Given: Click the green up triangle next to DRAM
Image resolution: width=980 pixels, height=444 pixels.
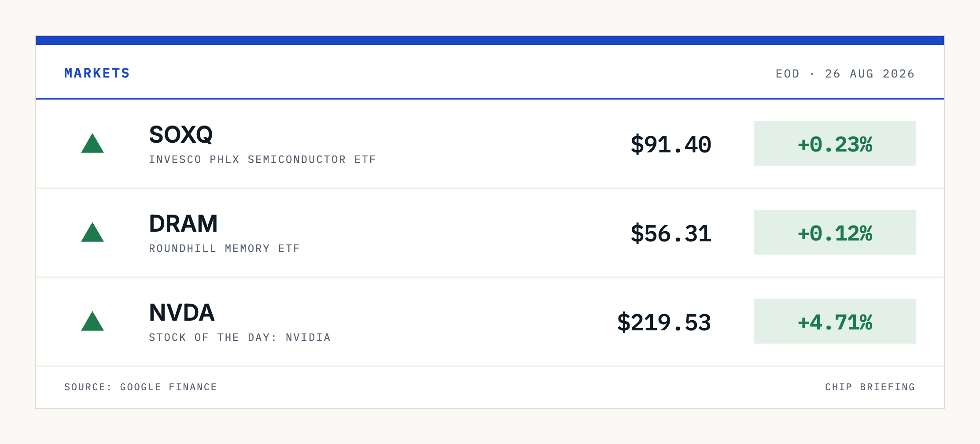Looking at the screenshot, I should point(92,232).
